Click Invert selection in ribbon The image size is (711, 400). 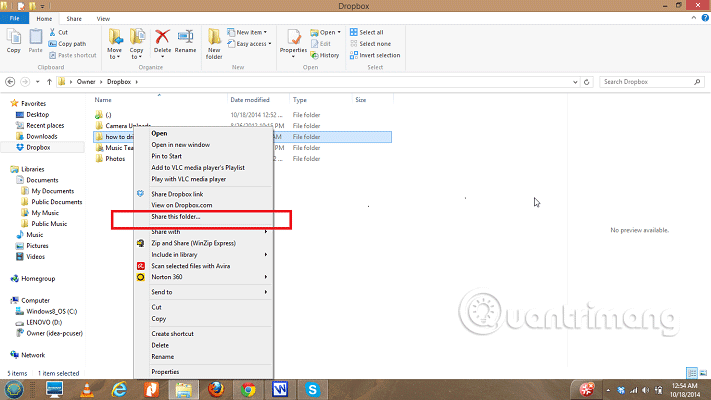coord(375,55)
